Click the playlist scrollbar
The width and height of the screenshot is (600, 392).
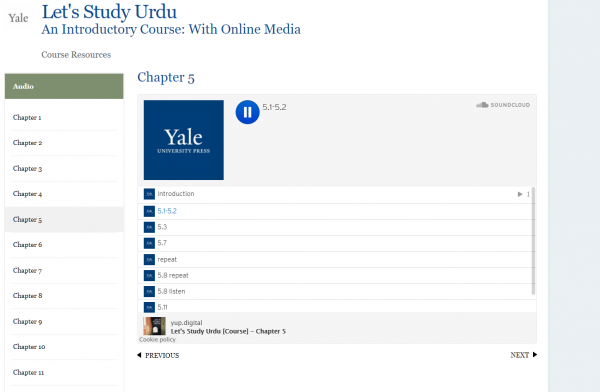pyautogui.click(x=533, y=241)
